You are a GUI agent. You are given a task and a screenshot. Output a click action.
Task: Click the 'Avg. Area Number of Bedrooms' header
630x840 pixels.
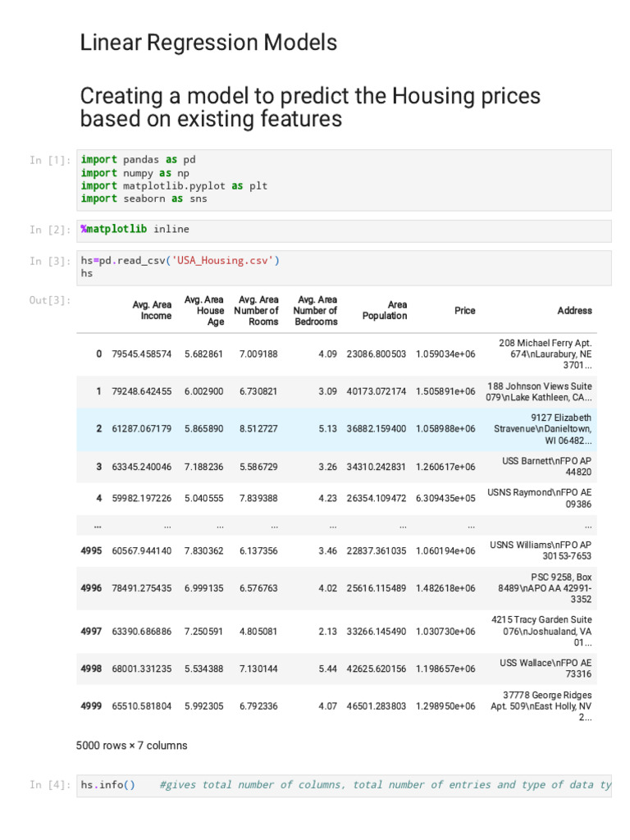(x=315, y=310)
